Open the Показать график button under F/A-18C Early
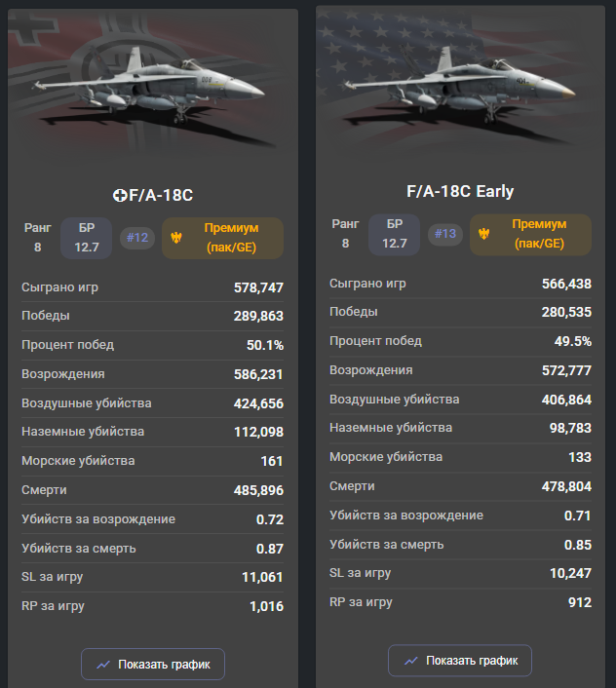Image resolution: width=616 pixels, height=688 pixels. pyautogui.click(x=460, y=661)
